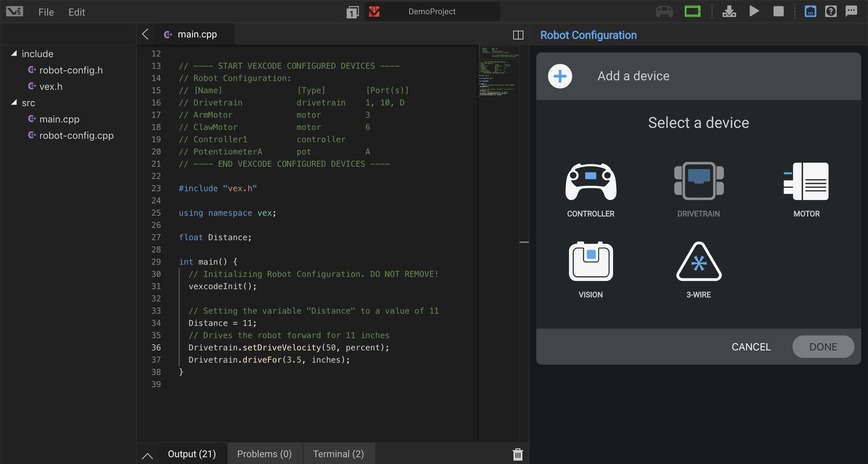Expand the output panel with up chevron
Image resolution: width=868 pixels, height=464 pixels.
pos(147,455)
